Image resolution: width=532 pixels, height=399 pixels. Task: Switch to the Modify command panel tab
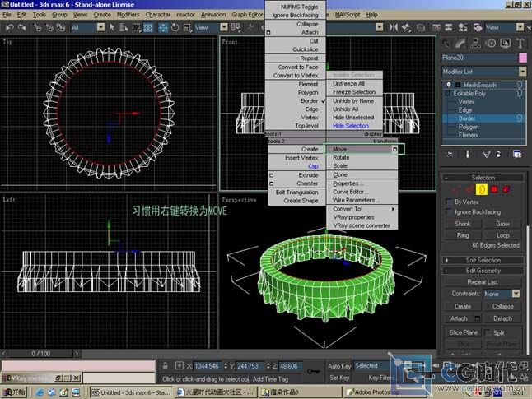pyautogui.click(x=460, y=44)
